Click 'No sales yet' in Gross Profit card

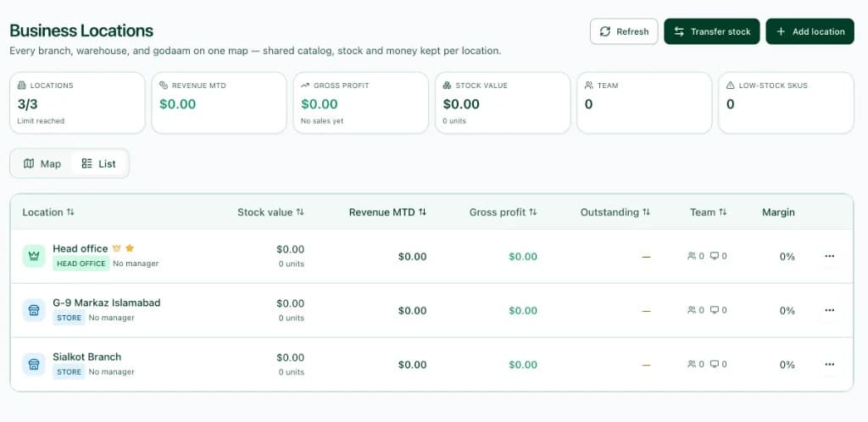322,120
